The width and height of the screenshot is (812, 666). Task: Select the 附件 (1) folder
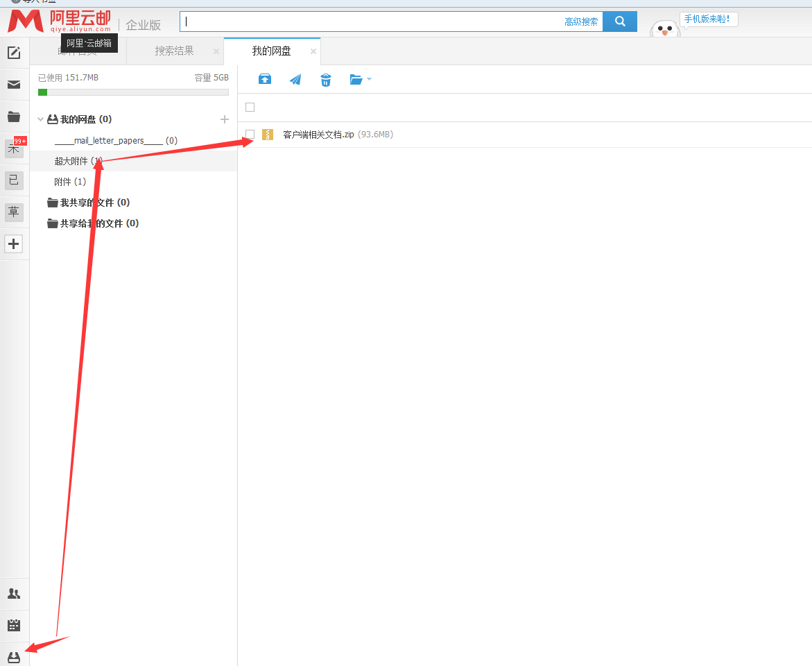(70, 182)
